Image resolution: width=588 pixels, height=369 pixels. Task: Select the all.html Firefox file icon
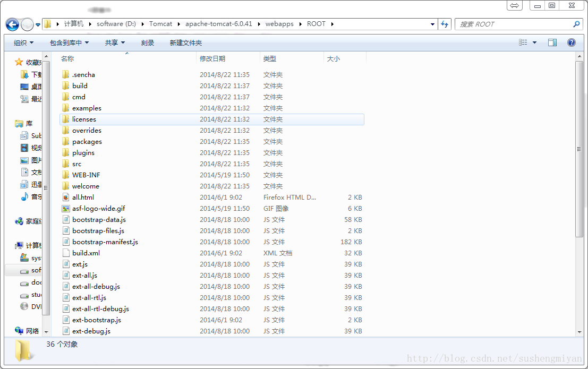coord(66,198)
